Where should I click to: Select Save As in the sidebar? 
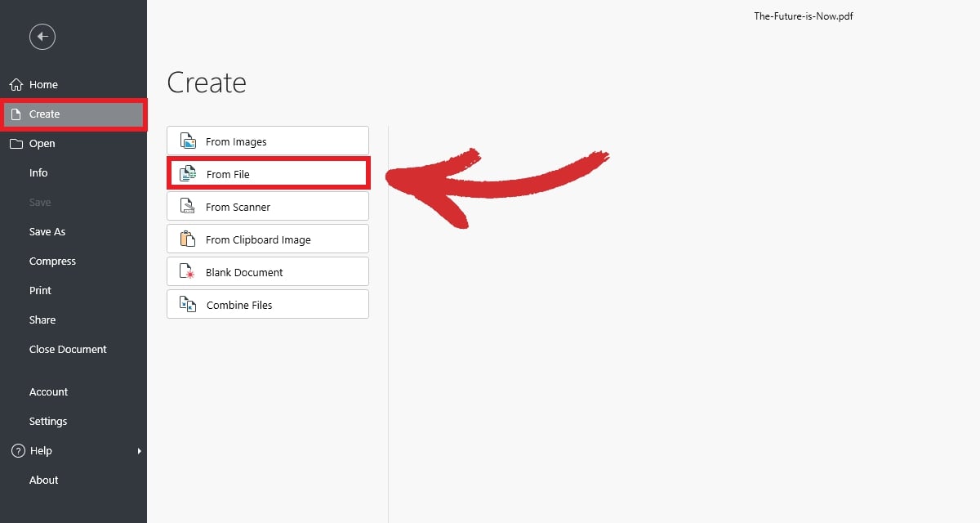click(47, 232)
